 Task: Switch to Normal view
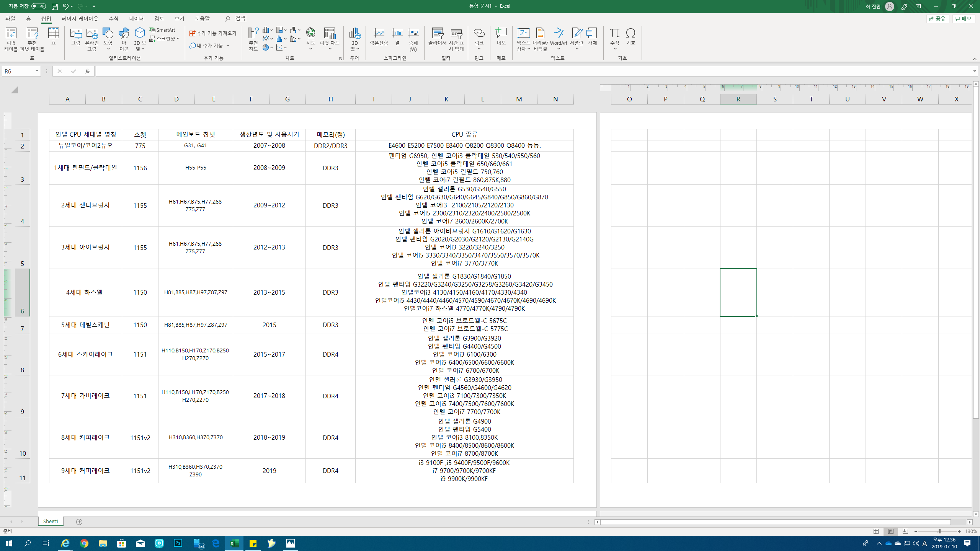coord(876,531)
